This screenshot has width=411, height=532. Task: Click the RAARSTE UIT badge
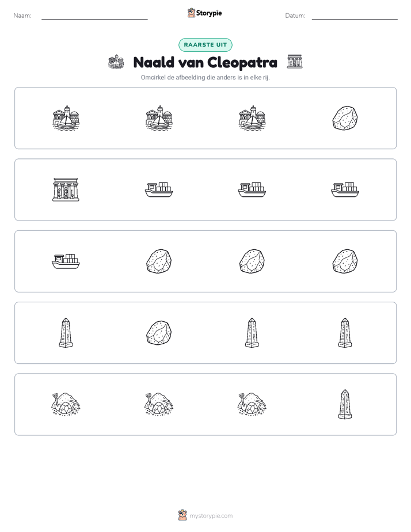pos(205,45)
